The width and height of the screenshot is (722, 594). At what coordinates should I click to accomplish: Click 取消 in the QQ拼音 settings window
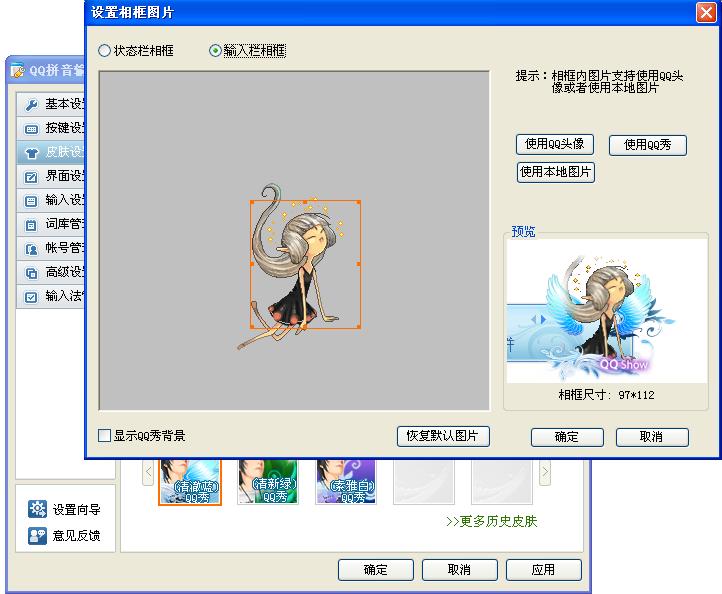(460, 570)
